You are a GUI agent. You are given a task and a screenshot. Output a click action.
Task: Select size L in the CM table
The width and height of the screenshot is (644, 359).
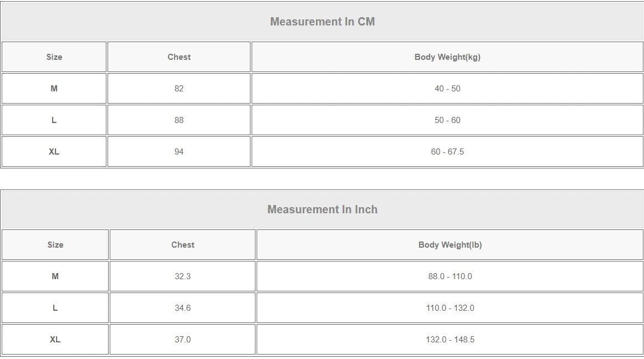pyautogui.click(x=54, y=120)
